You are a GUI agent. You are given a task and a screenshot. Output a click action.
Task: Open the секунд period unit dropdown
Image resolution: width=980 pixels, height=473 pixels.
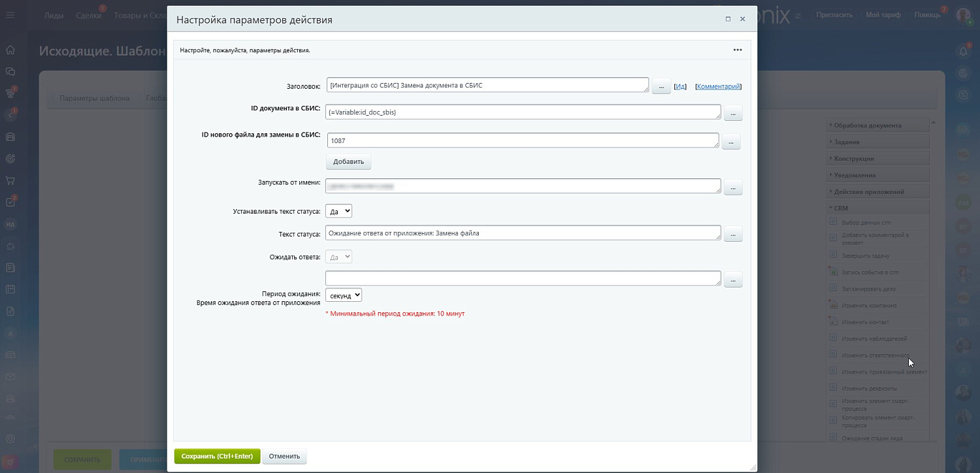(344, 295)
